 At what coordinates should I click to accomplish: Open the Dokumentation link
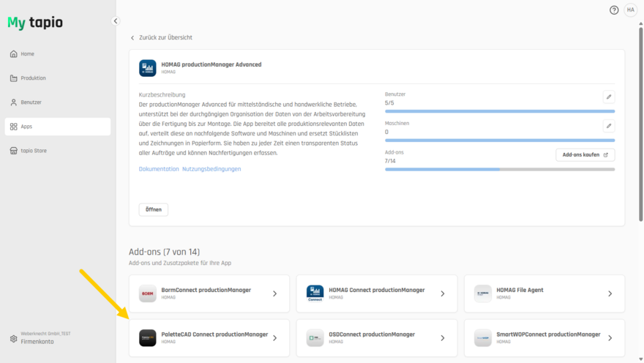pyautogui.click(x=159, y=169)
